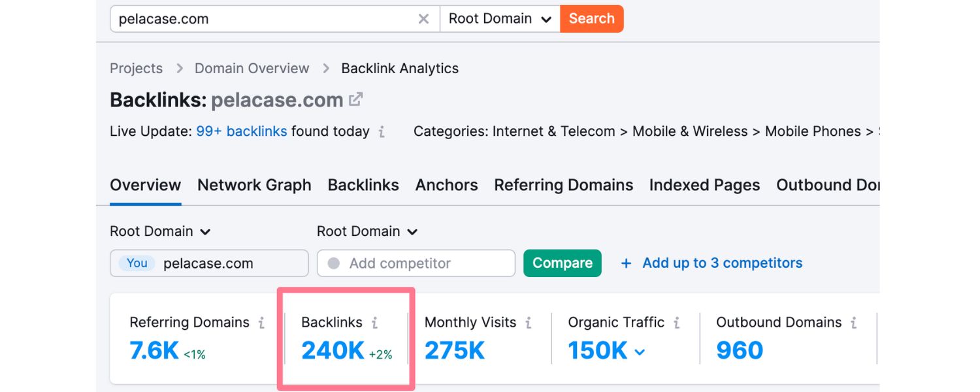Viewport: 980px width, 392px height.
Task: Expand the Root Domain selector above pelacase.com field
Action: tap(160, 231)
